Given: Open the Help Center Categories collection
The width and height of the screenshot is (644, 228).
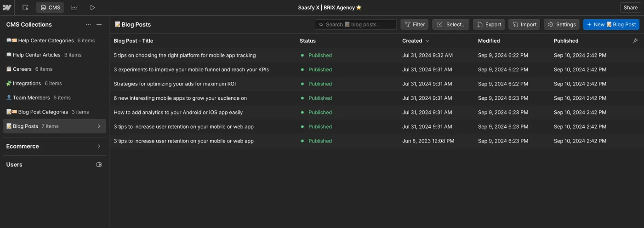Looking at the screenshot, I should point(54,40).
